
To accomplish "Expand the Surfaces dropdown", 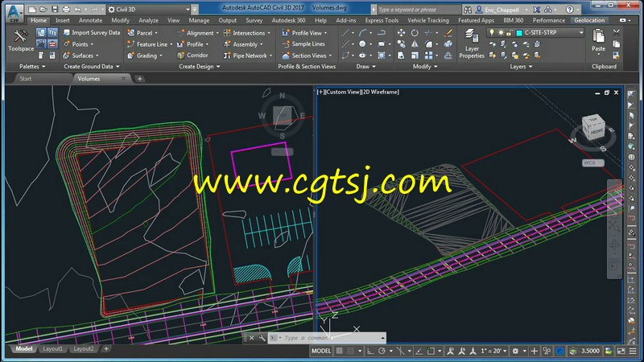I will click(x=81, y=56).
